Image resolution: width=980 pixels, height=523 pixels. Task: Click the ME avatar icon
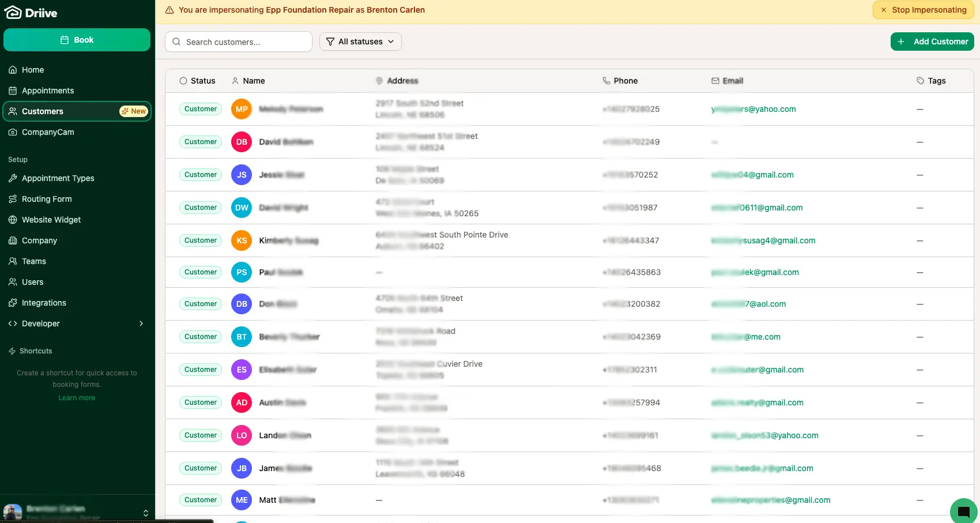(242, 500)
